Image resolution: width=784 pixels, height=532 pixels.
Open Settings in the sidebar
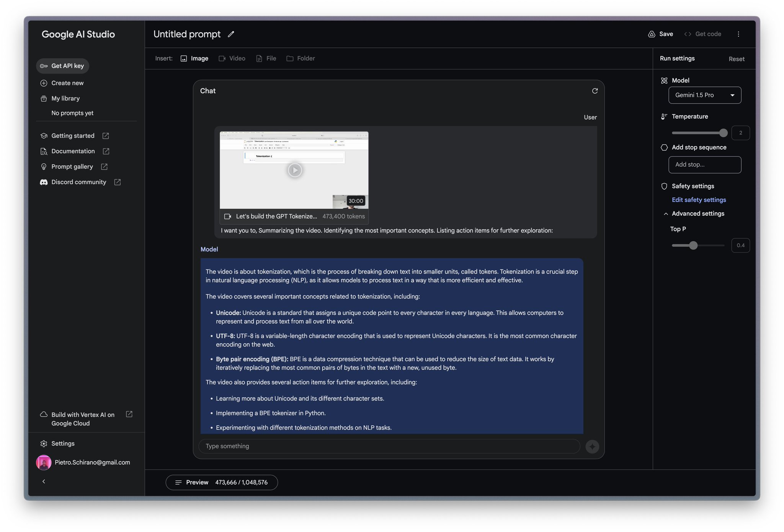click(63, 444)
